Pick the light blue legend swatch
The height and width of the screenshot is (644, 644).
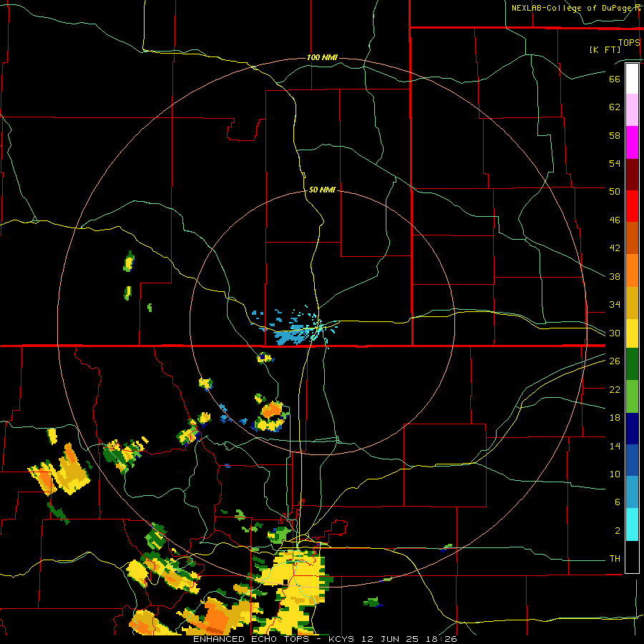pyautogui.click(x=632, y=492)
